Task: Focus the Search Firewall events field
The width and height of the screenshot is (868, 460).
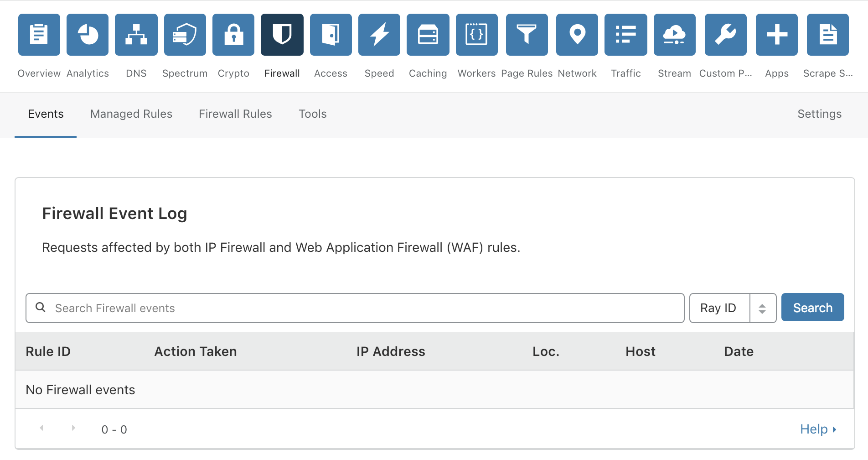Action: 355,308
